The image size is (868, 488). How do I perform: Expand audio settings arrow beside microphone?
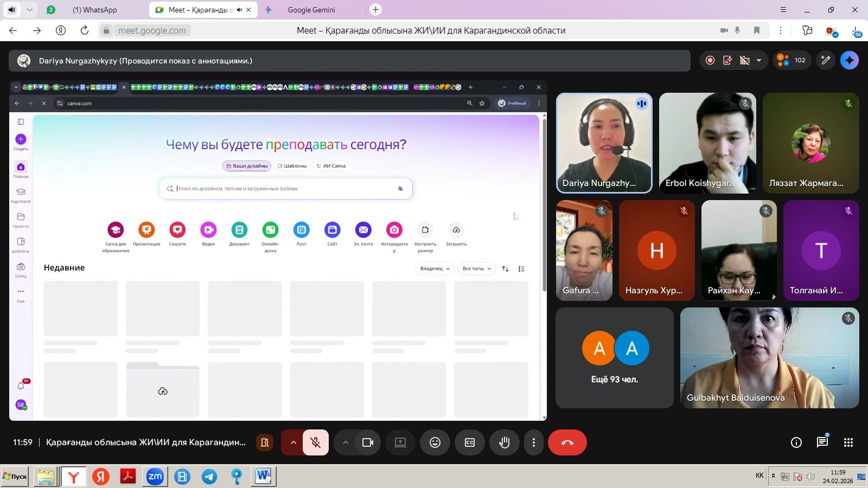coord(293,442)
